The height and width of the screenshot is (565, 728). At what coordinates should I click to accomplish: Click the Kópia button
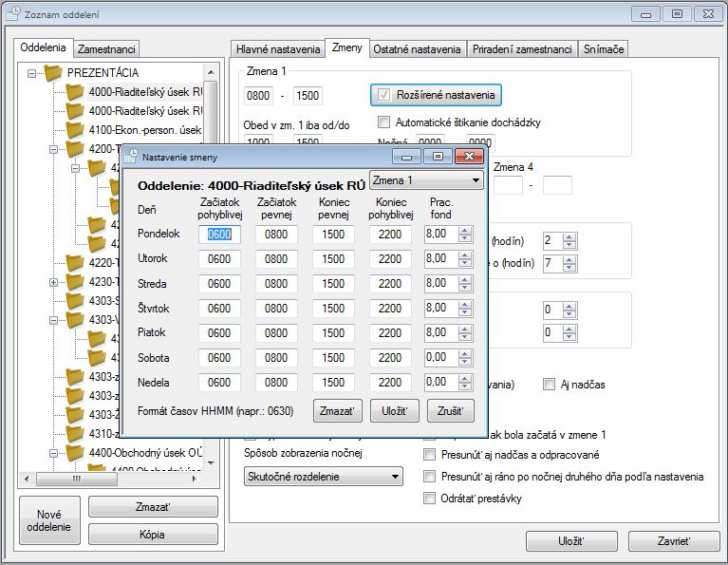point(153,535)
